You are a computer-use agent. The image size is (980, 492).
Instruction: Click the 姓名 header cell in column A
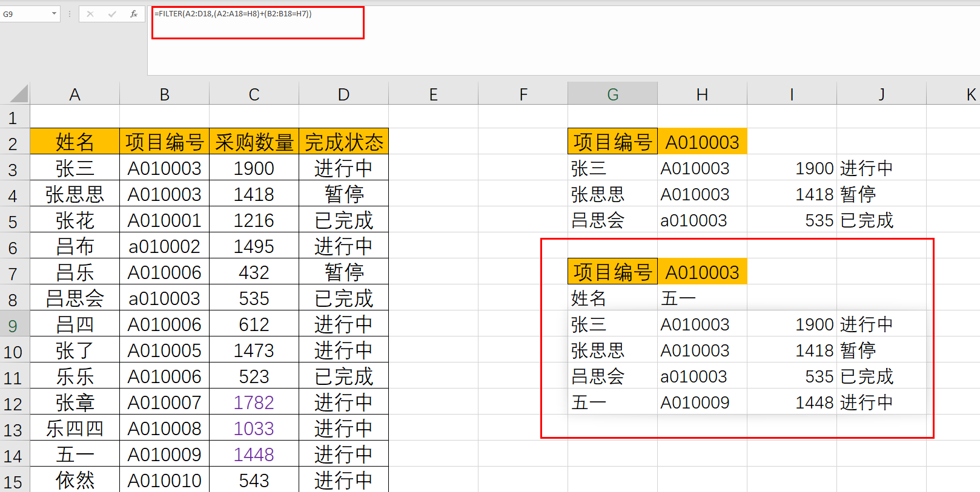click(x=74, y=142)
